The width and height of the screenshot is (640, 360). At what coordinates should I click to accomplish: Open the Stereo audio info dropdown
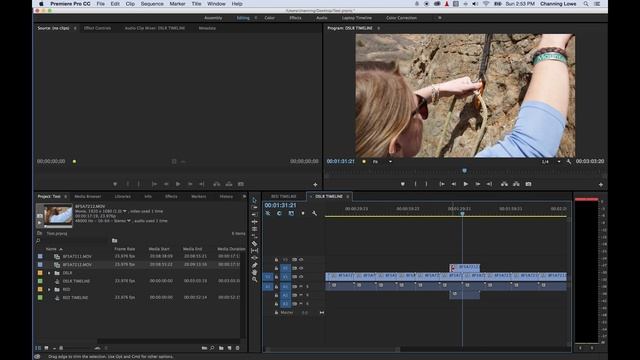coord(129,221)
